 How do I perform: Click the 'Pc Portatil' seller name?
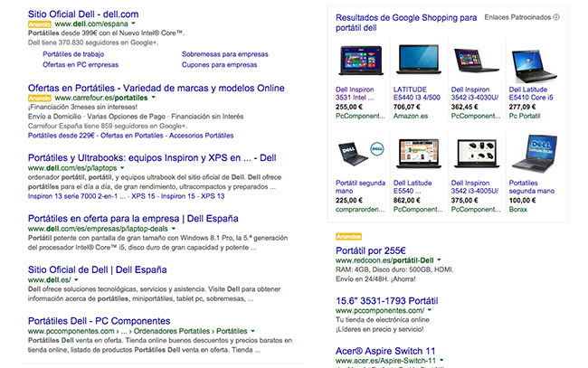pyautogui.click(x=525, y=116)
